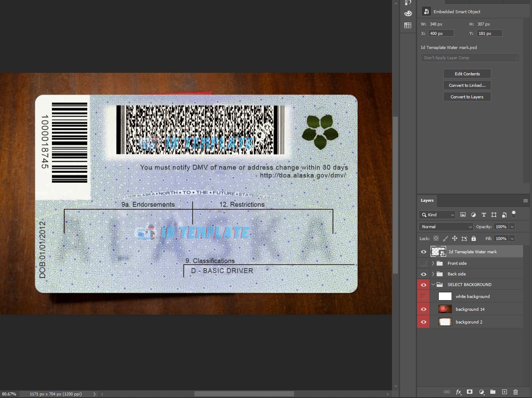Open the Swatches grid panel icon
The height and width of the screenshot is (398, 532).
click(408, 26)
